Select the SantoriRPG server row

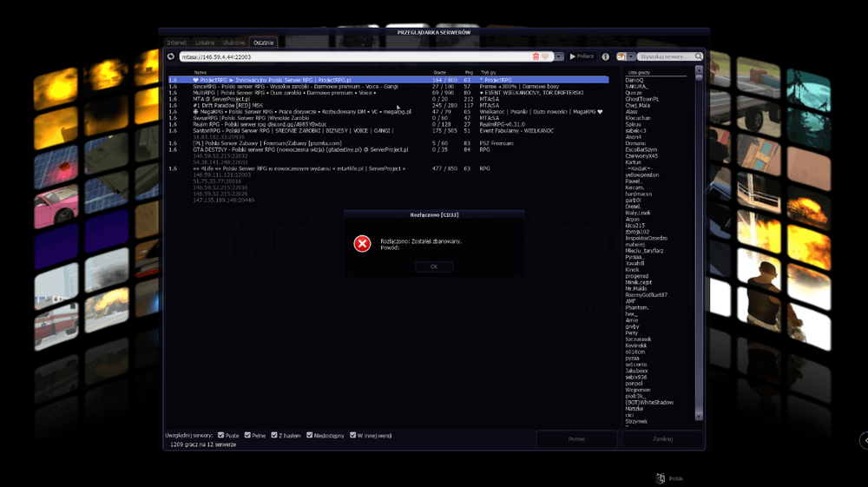pyautogui.click(x=388, y=130)
